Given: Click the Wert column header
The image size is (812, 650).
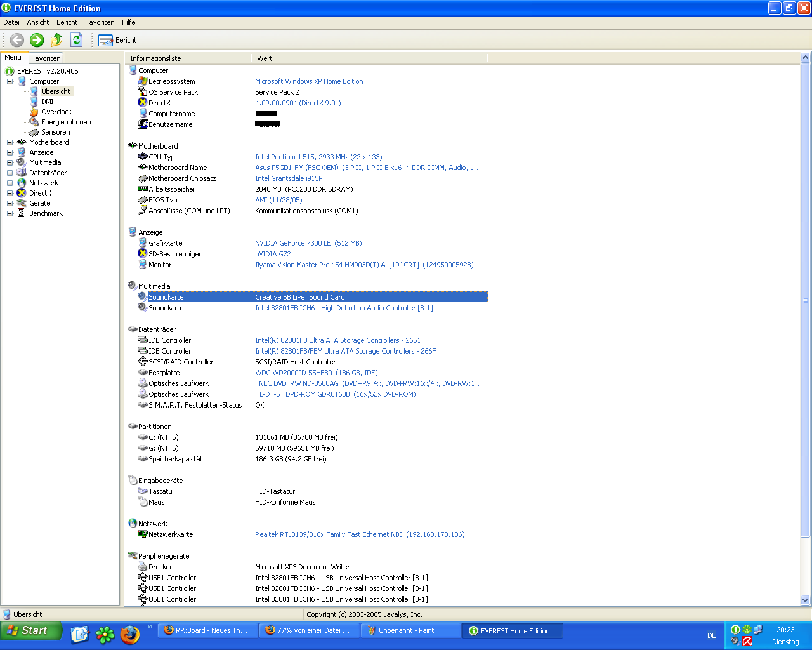Looking at the screenshot, I should 369,58.
